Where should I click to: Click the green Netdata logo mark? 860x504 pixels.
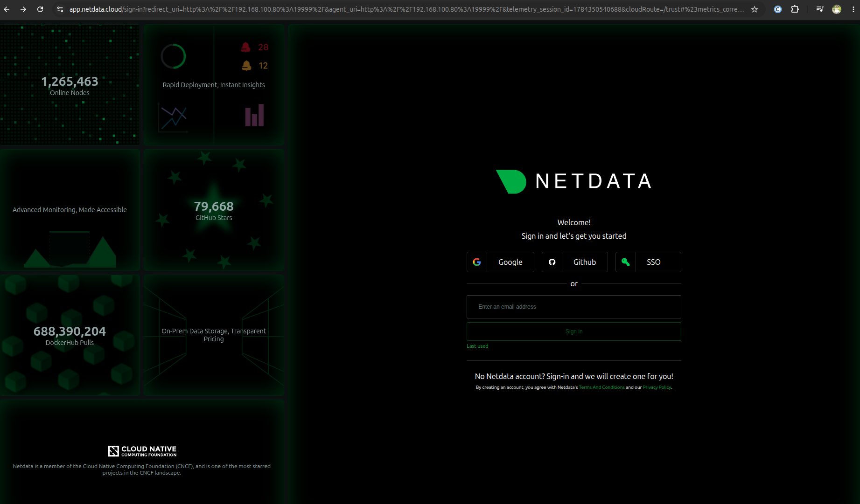pos(511,181)
